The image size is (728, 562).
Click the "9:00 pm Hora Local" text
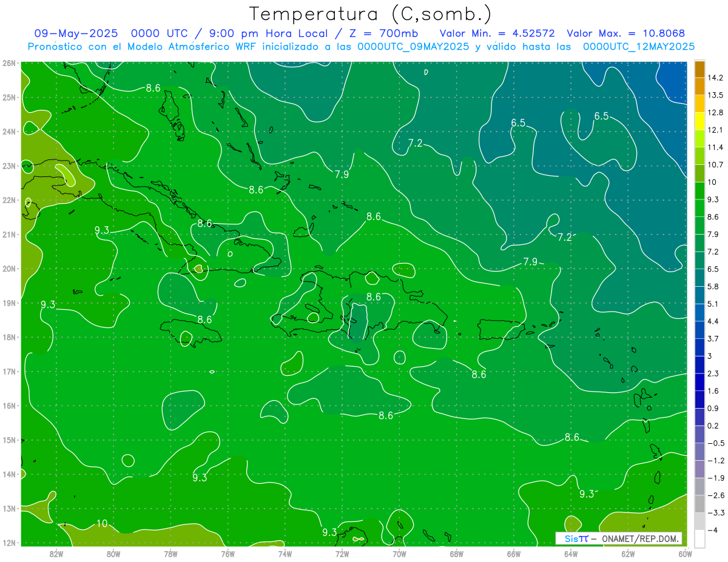[268, 33]
